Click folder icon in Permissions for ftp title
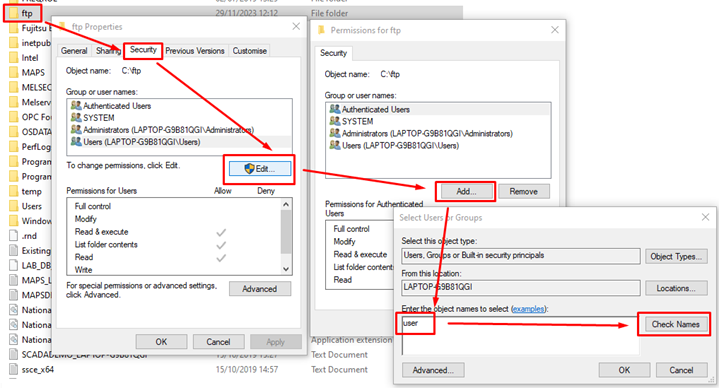 point(321,30)
